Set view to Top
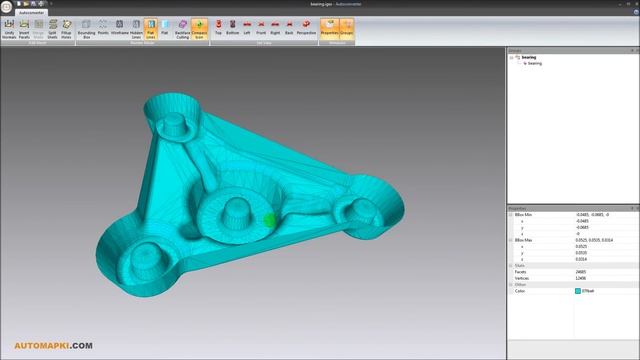Viewport: 640px width, 360px height. tap(218, 27)
